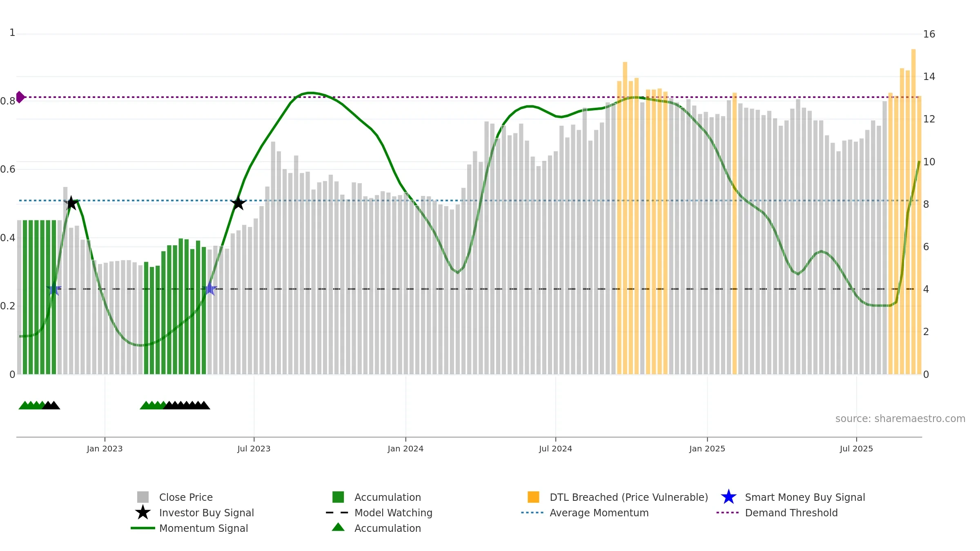Click the second blue star smart money marker
This screenshot has height=551, width=980.
pos(209,289)
